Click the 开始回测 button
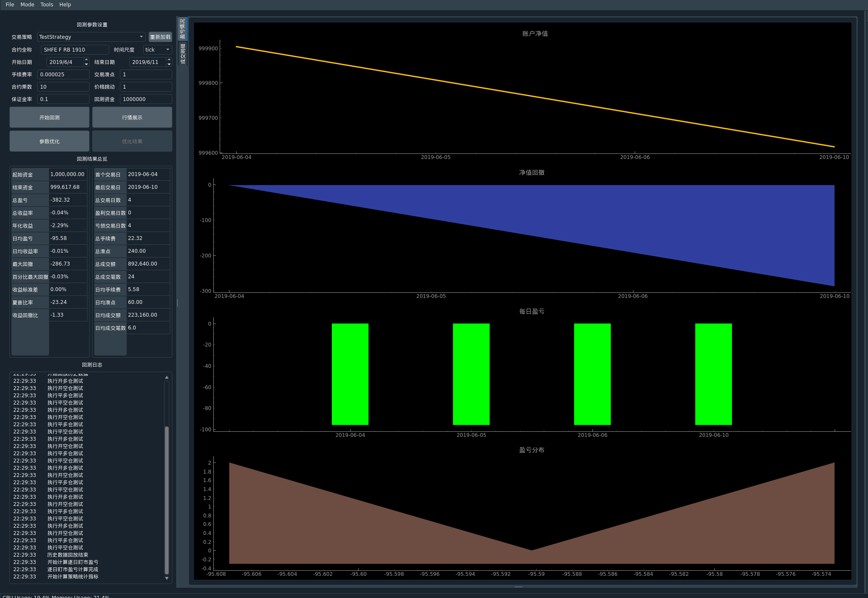Screen dimensions: 868x598 tap(49, 117)
